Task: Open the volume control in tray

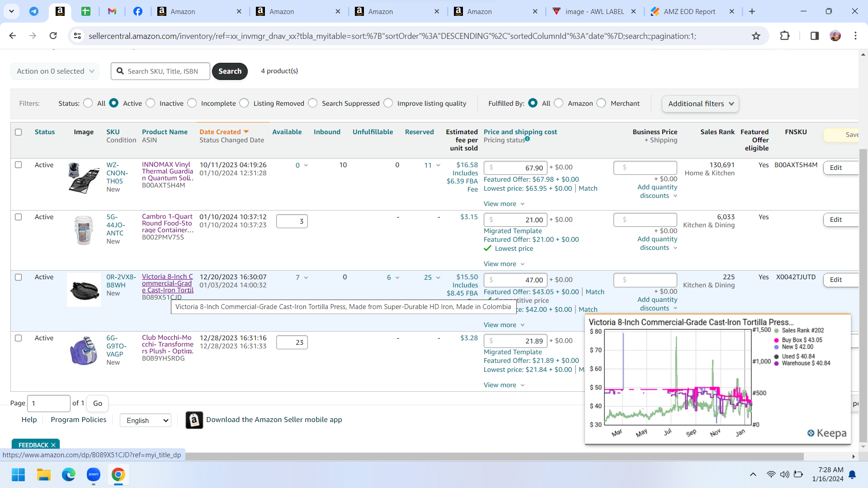Action: [784, 474]
